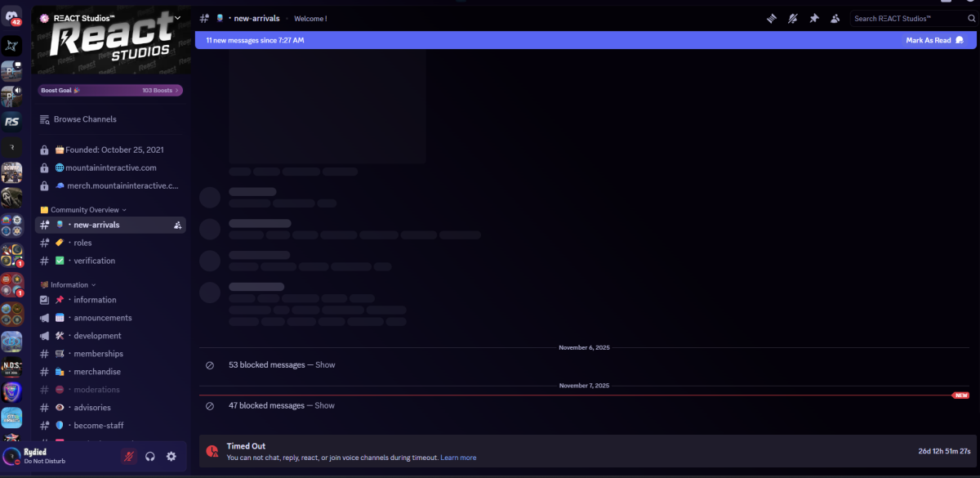Click the Mark As Read button
Viewport: 980px width, 478px height.
[x=933, y=40]
